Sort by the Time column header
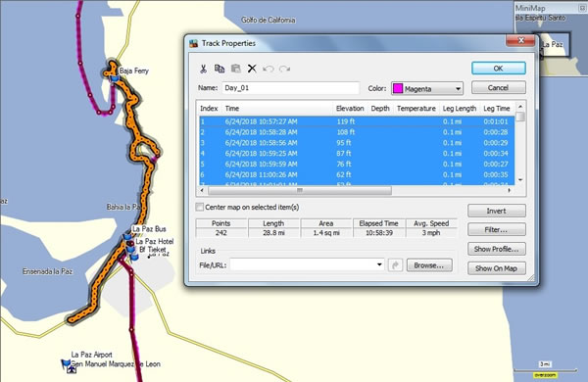This screenshot has width=588, height=382. pyautogui.click(x=276, y=109)
